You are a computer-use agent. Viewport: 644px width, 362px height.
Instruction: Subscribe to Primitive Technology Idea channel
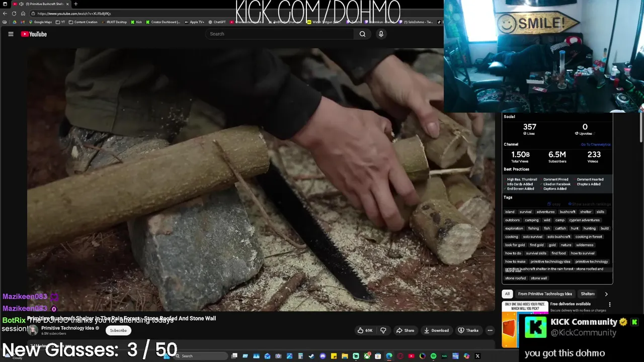pyautogui.click(x=118, y=330)
